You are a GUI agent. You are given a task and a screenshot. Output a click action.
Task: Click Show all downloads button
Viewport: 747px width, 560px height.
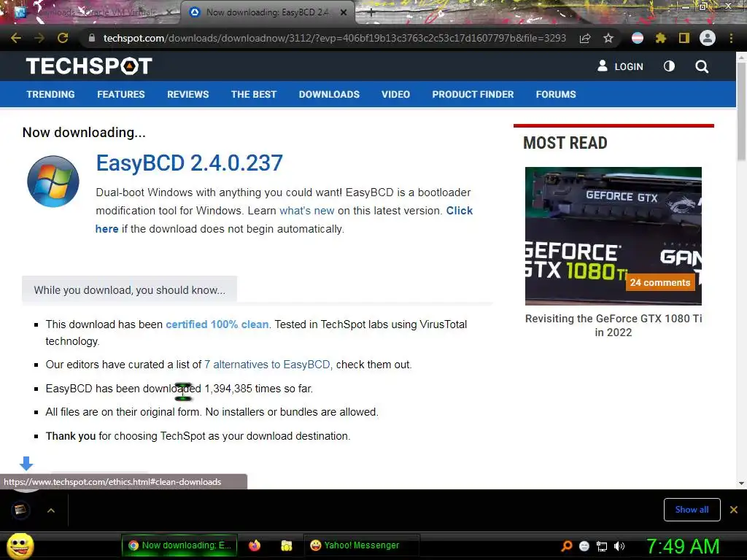(x=692, y=510)
